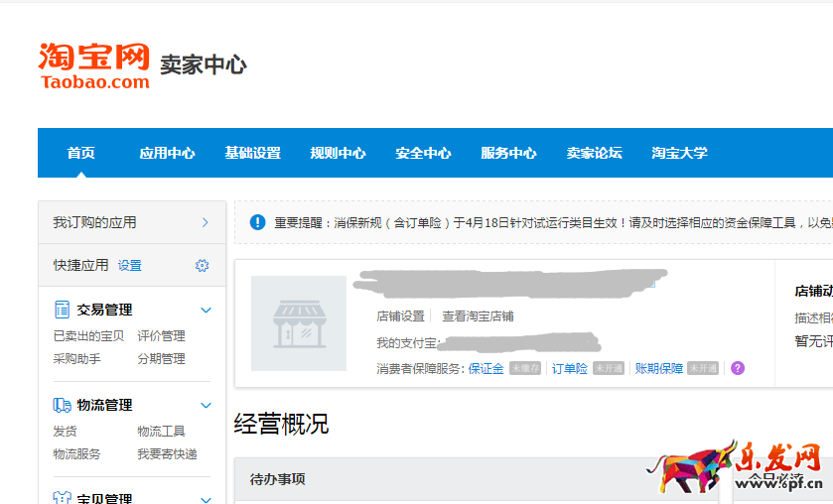Click the 查看淘宝店铺 link
This screenshot has height=504, width=833.
pos(478,316)
